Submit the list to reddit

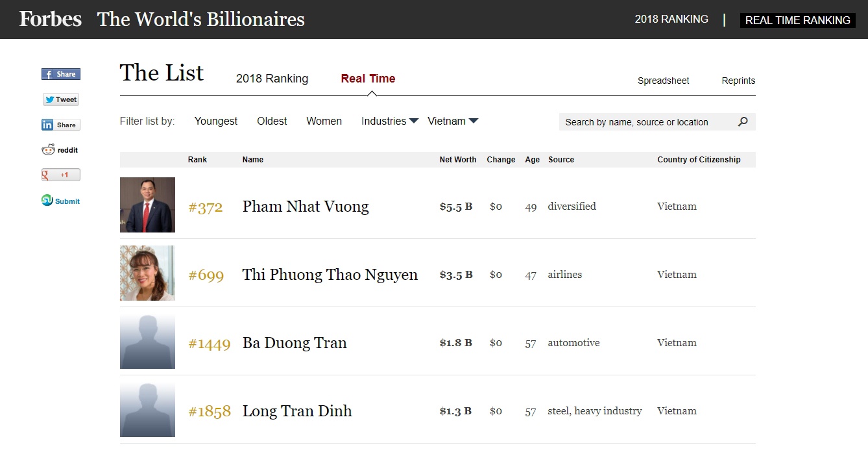point(60,149)
